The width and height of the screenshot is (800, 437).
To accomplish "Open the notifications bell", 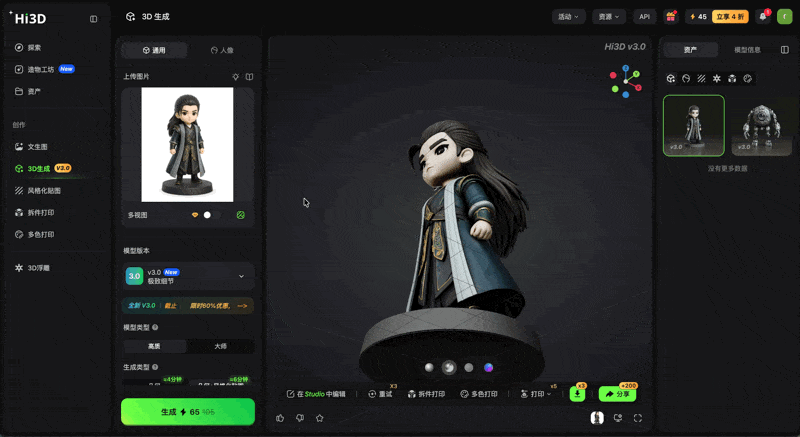I will [763, 17].
